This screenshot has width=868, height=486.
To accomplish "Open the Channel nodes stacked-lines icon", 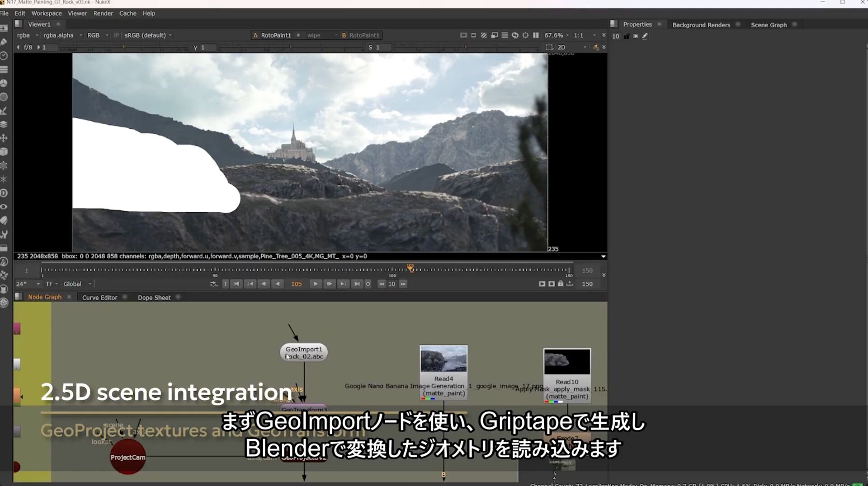I will coord(4,70).
